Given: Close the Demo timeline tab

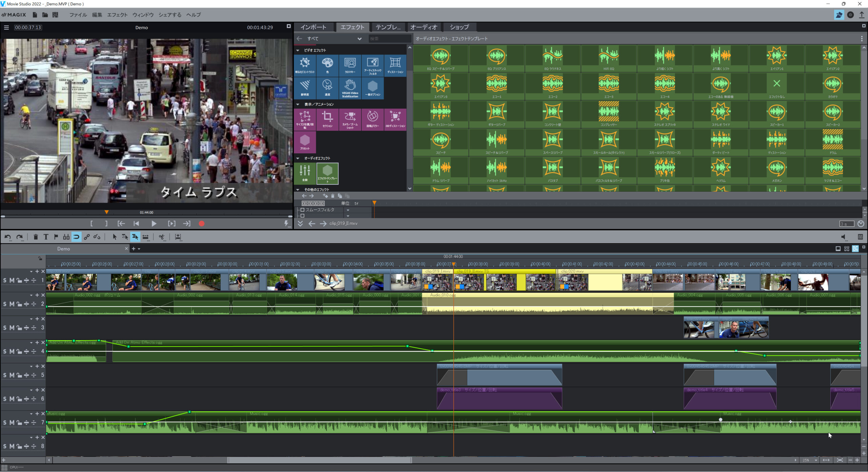Looking at the screenshot, I should 126,249.
